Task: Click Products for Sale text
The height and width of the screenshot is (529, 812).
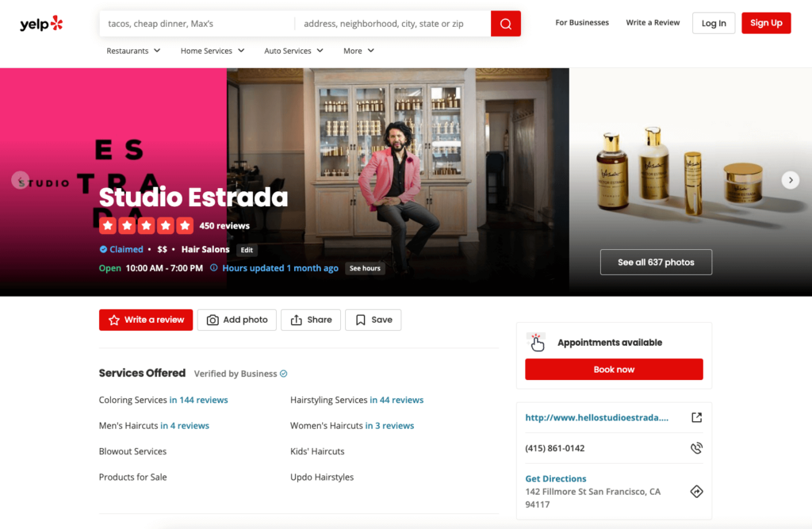Action: point(132,477)
